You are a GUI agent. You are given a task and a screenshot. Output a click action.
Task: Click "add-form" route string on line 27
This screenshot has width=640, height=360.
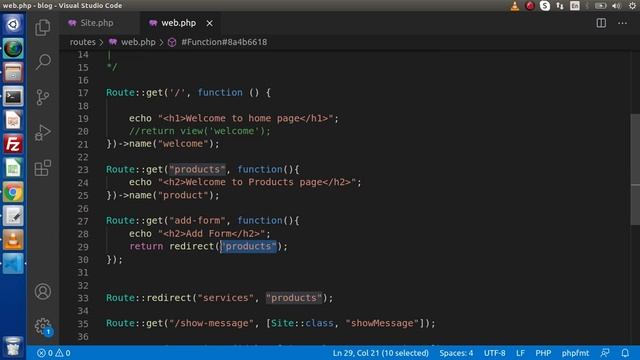point(197,221)
